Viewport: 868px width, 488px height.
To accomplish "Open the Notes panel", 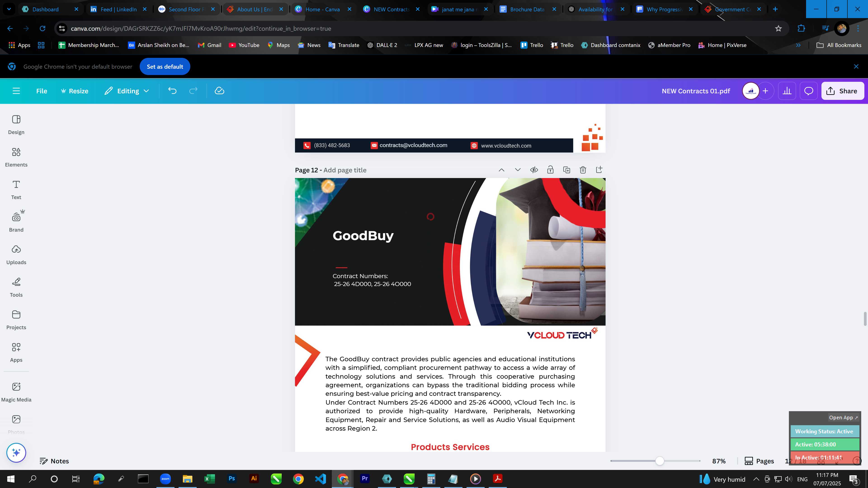I will tap(54, 461).
